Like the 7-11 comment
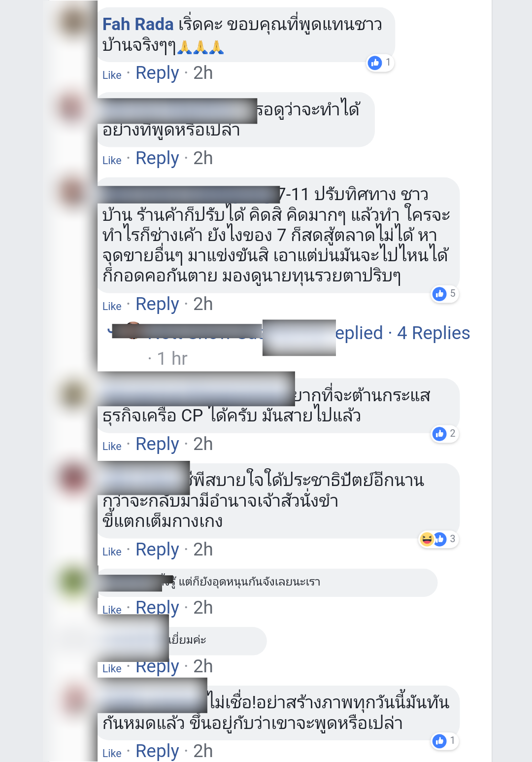Screen dimensions: 532x762 pos(112,306)
